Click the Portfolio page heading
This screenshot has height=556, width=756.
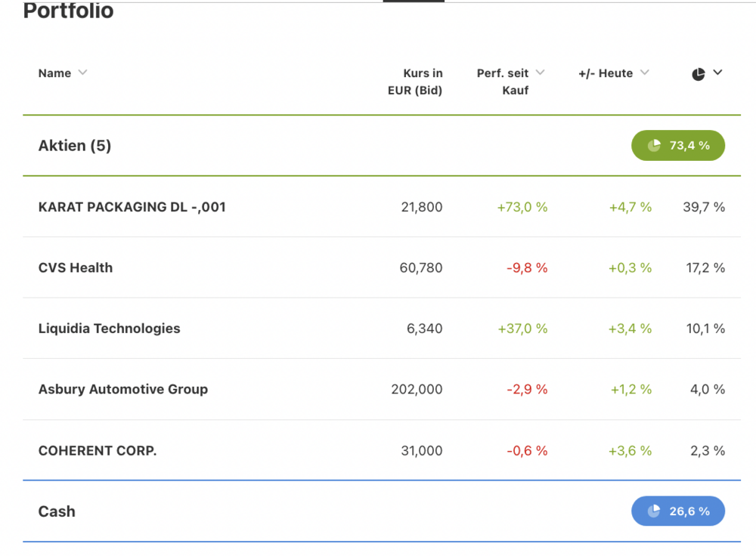point(68,11)
